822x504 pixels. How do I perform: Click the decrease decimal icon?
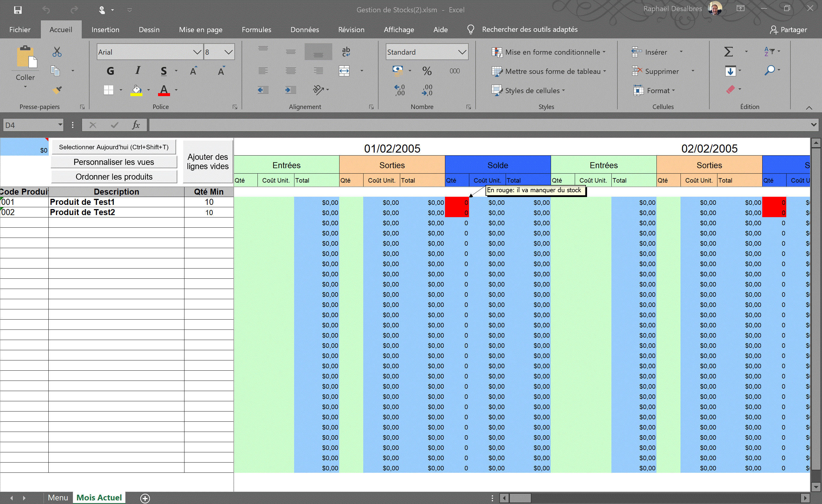(427, 90)
